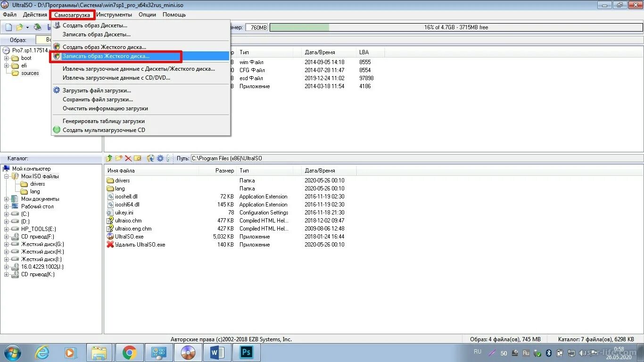
Task: Click the blue gear settings icon in catalog toolbar
Action: coord(160,158)
